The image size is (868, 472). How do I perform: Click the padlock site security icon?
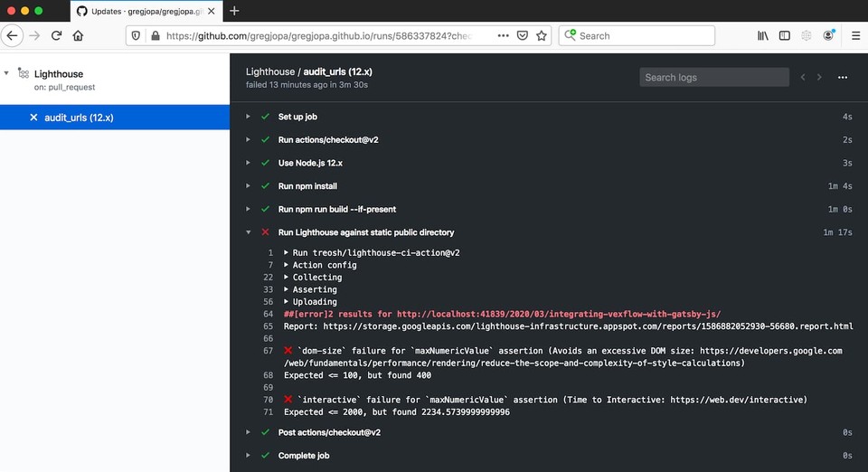[155, 35]
